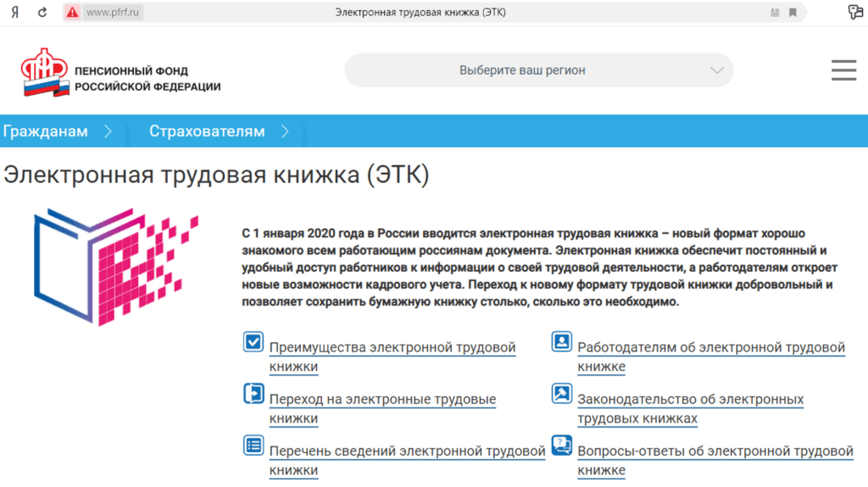Open Законодательство об электронных трудовых книжках link
Screen dimensions: 868x487
(690, 409)
